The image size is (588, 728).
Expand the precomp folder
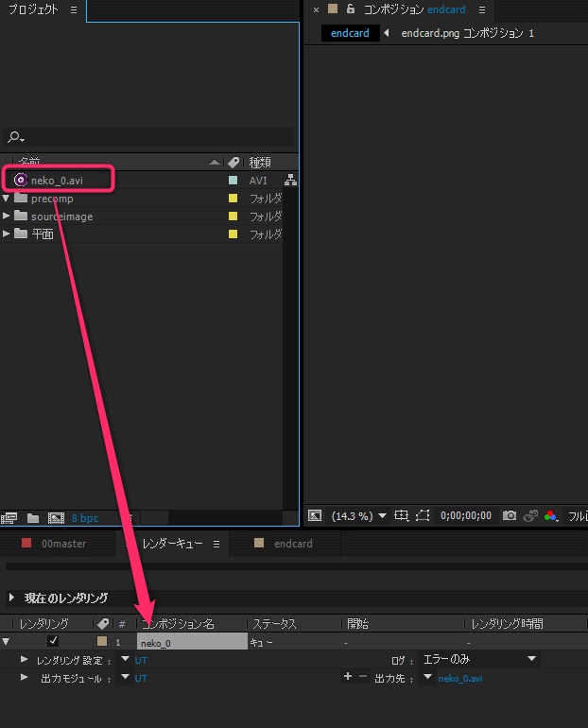(x=7, y=199)
